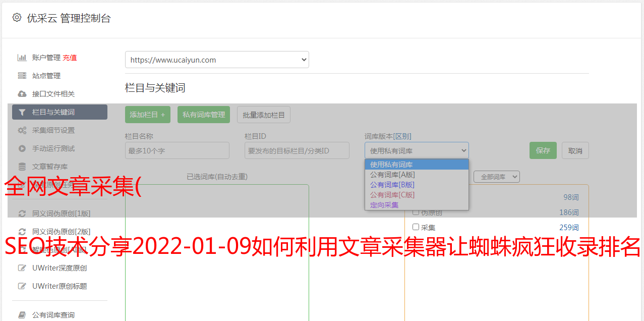Screen dimensions: 644x321
Task: Click the gear icon beside 优采云 管理控制台
Action: (x=17, y=18)
